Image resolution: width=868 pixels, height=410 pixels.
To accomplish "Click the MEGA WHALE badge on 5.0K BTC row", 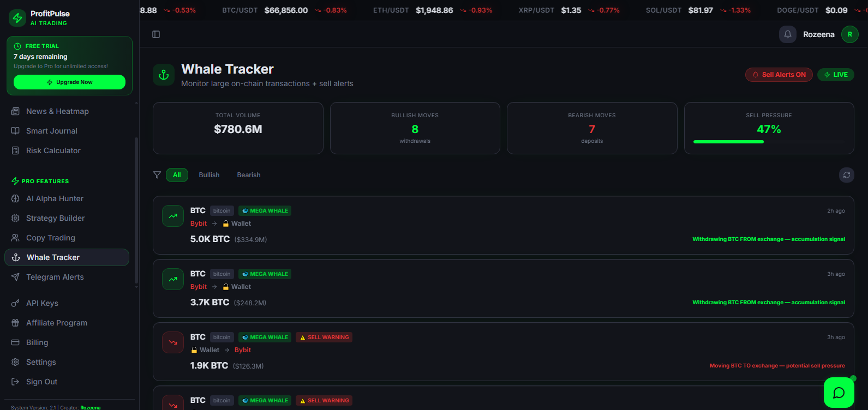I will tap(265, 210).
